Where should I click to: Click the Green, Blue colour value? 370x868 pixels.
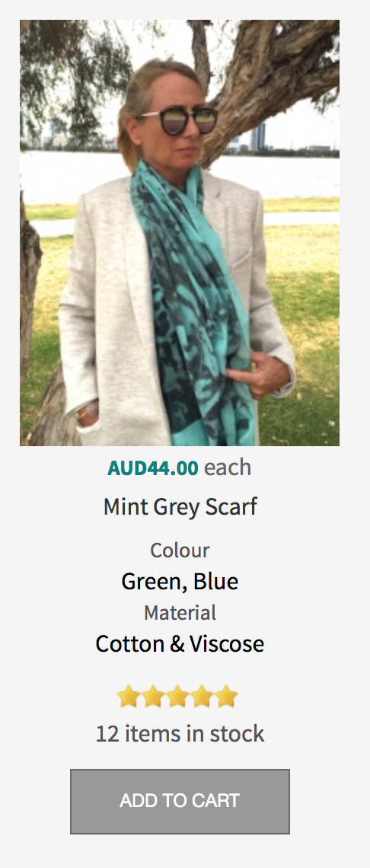[180, 581]
